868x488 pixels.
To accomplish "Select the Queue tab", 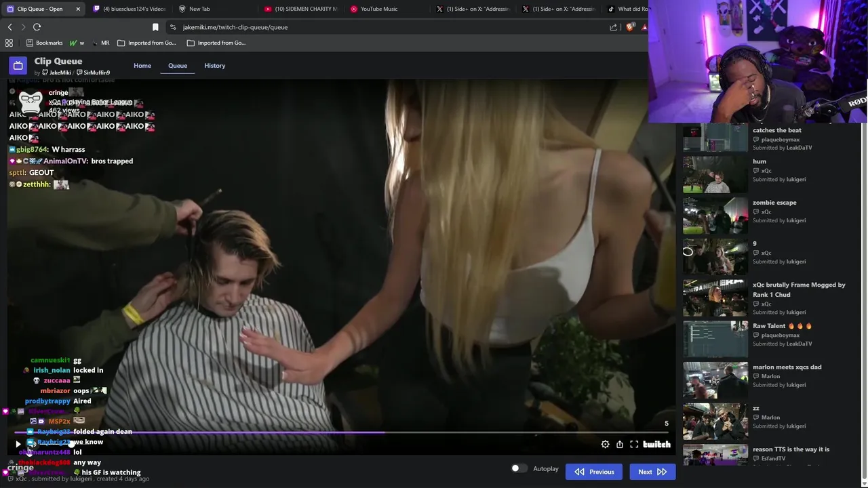I will click(178, 66).
